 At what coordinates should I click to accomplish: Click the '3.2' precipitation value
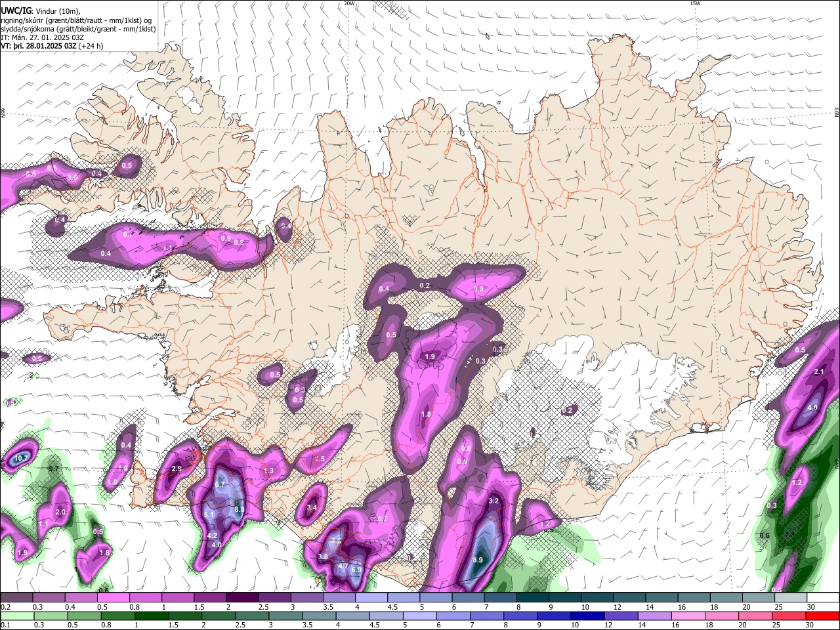click(494, 501)
